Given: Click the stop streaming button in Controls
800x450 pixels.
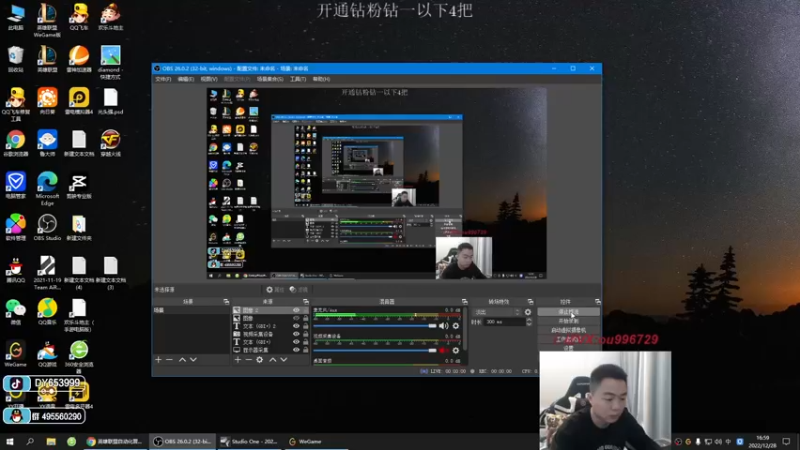Looking at the screenshot, I should coord(568,312).
